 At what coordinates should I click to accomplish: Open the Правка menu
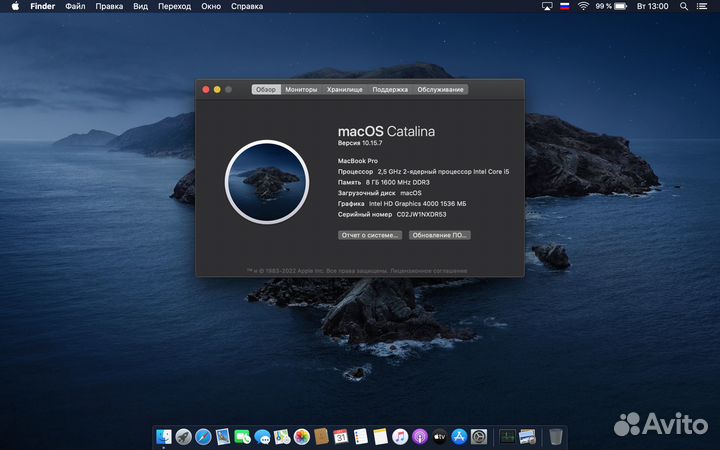[109, 6]
